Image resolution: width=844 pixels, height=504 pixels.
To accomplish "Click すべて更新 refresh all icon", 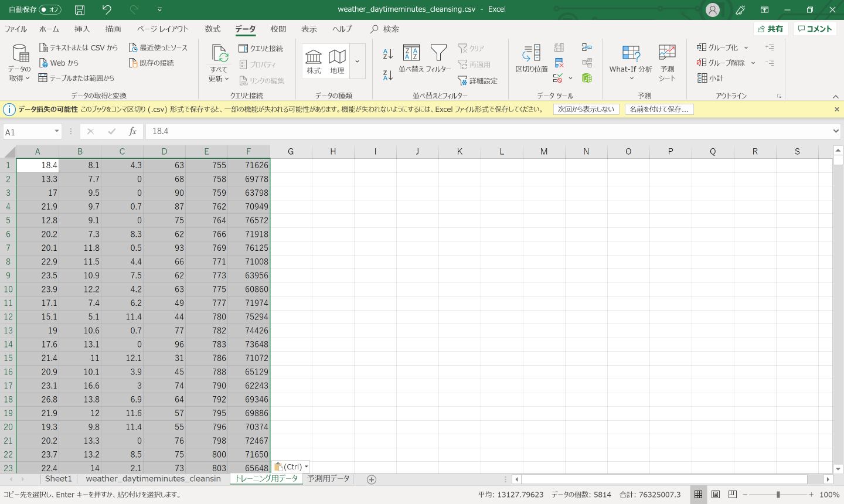I will (220, 53).
